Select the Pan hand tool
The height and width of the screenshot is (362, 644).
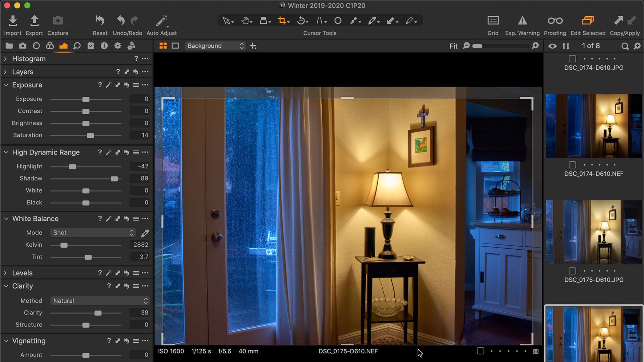[x=245, y=21]
